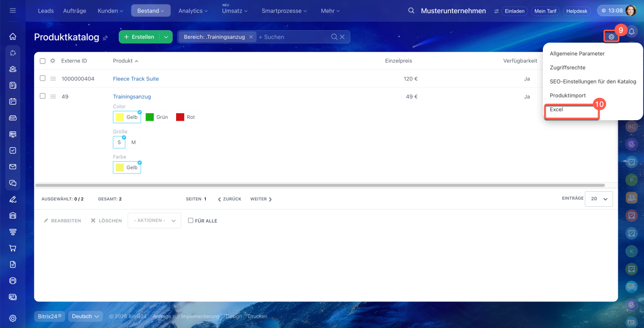Open the Aktionen dropdown

[x=154, y=220]
